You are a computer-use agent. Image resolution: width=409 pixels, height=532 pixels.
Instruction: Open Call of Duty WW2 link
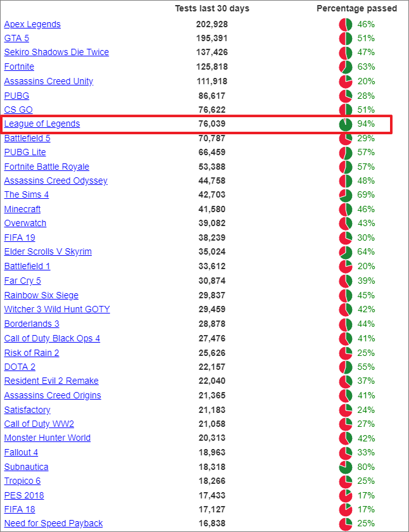point(39,424)
